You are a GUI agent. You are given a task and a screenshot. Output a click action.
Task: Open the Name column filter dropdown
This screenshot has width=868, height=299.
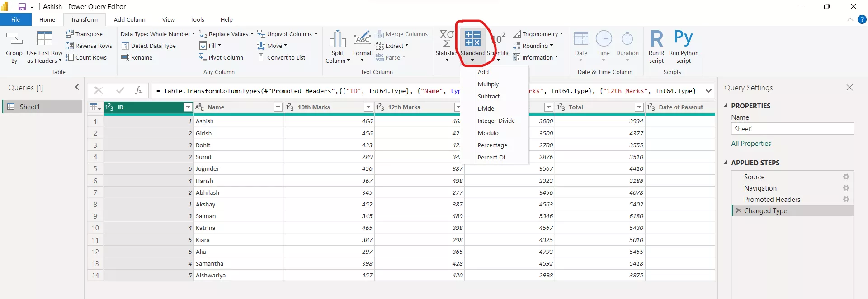tap(278, 107)
